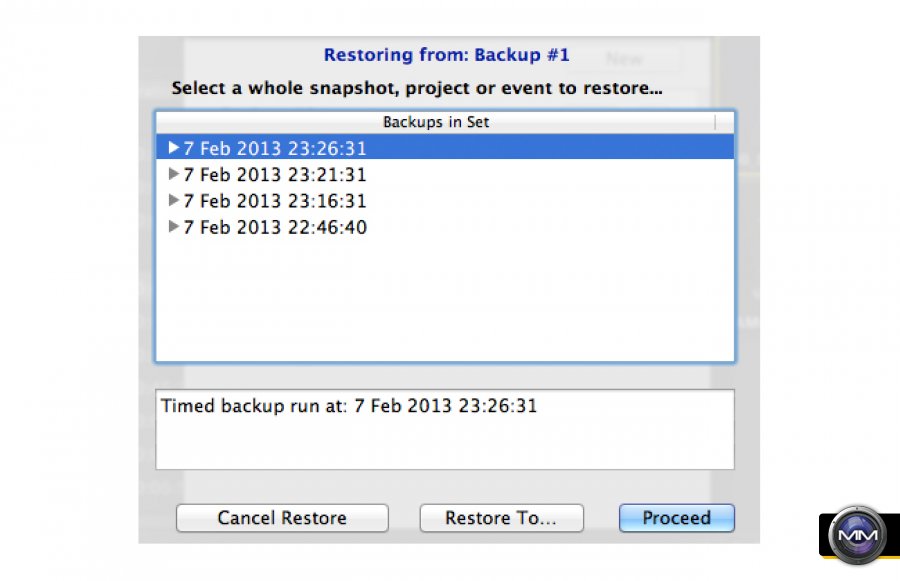The height and width of the screenshot is (581, 900).
Task: Select the 7 Feb 2013 22:46:40 backup
Action: pyautogui.click(x=275, y=228)
